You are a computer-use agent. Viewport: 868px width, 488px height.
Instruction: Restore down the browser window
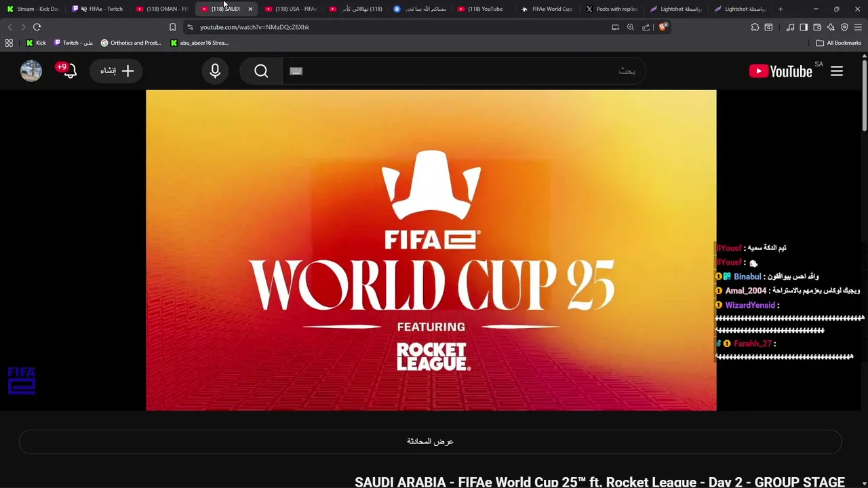836,9
